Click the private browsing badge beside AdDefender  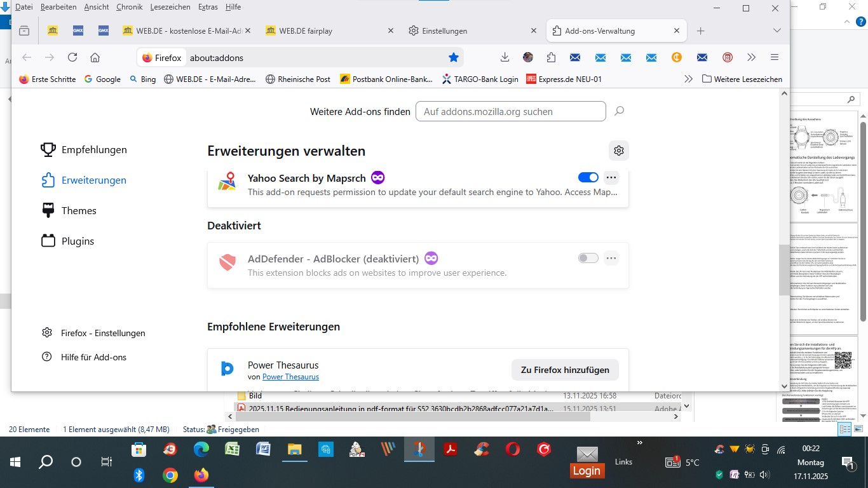(x=431, y=258)
